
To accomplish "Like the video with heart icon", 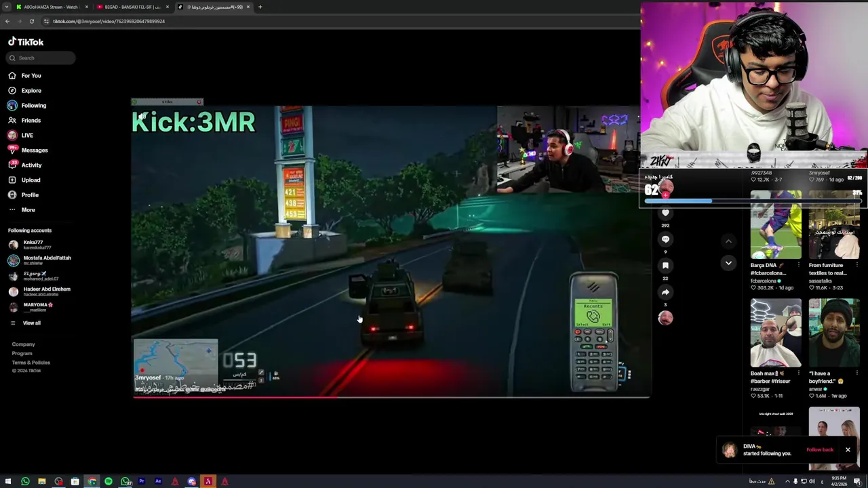I will point(665,213).
